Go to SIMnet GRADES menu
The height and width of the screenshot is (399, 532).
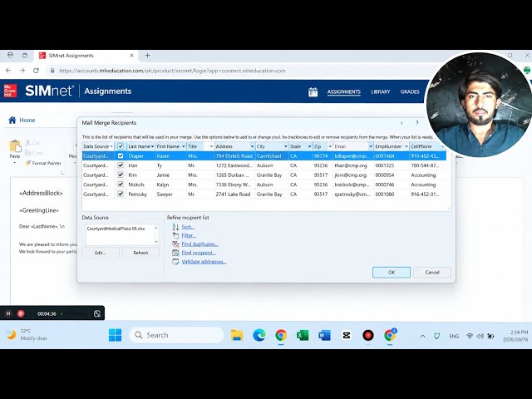(410, 91)
